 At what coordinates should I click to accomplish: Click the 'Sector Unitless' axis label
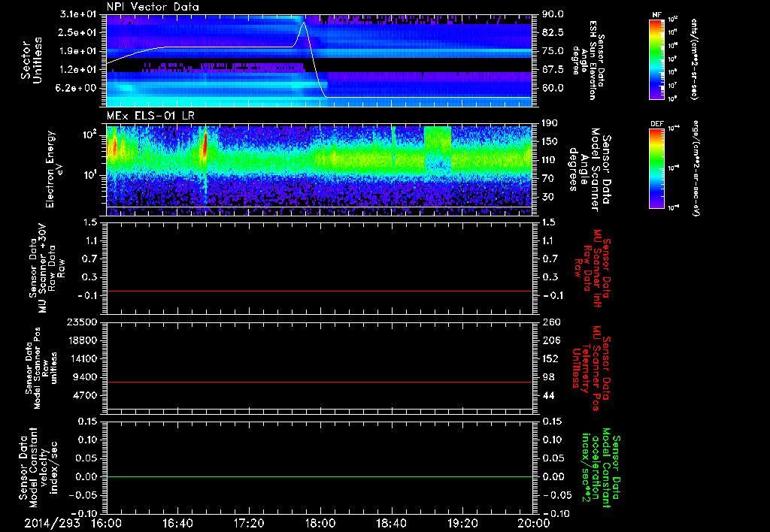[x=32, y=60]
